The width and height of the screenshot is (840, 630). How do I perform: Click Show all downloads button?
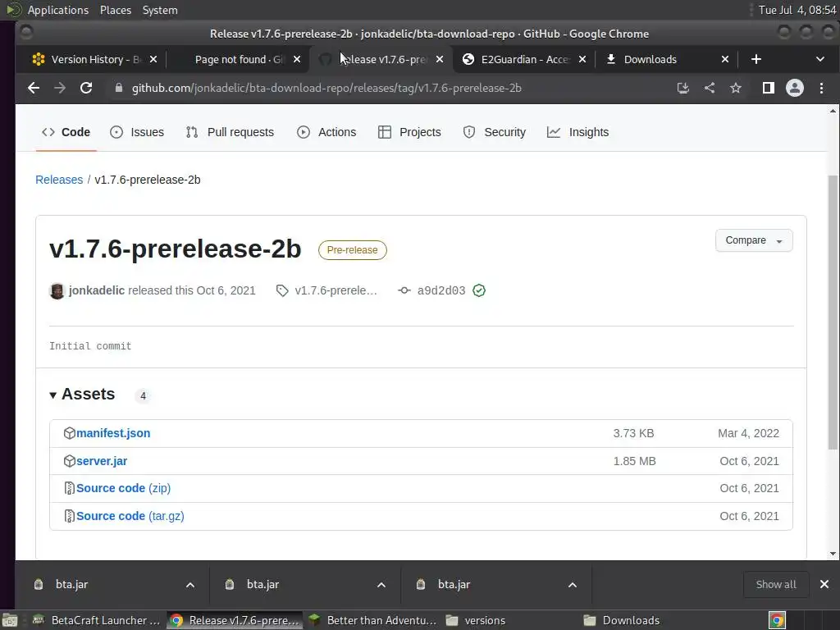[776, 584]
